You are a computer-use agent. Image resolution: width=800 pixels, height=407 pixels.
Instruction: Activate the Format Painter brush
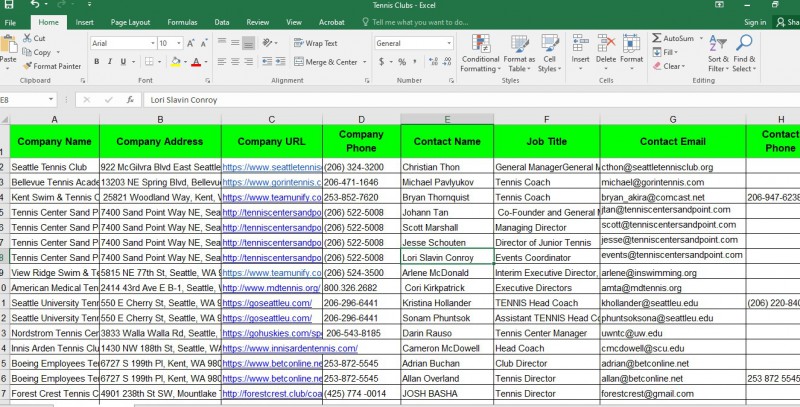[52, 66]
